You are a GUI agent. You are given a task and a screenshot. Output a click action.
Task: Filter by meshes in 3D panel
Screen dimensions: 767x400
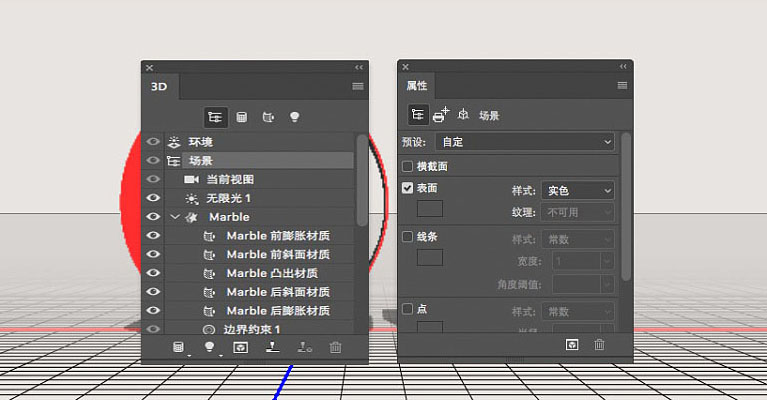[x=242, y=117]
